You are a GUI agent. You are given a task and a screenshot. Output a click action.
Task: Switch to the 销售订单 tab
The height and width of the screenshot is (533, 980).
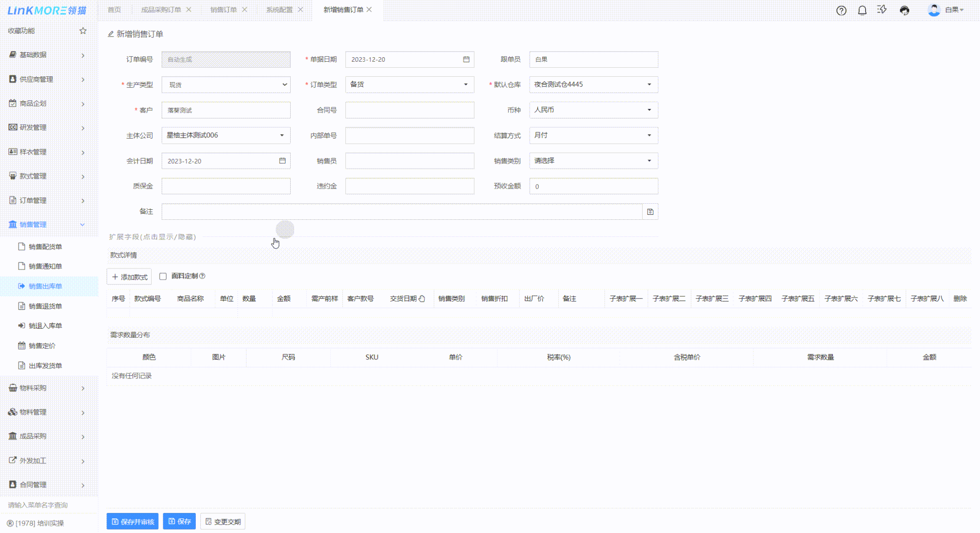(223, 10)
